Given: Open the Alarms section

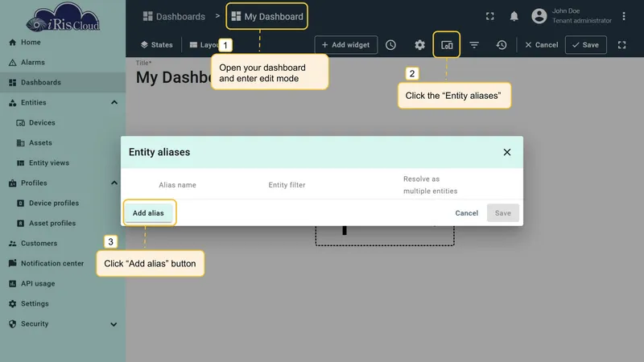Looking at the screenshot, I should [x=63, y=63].
